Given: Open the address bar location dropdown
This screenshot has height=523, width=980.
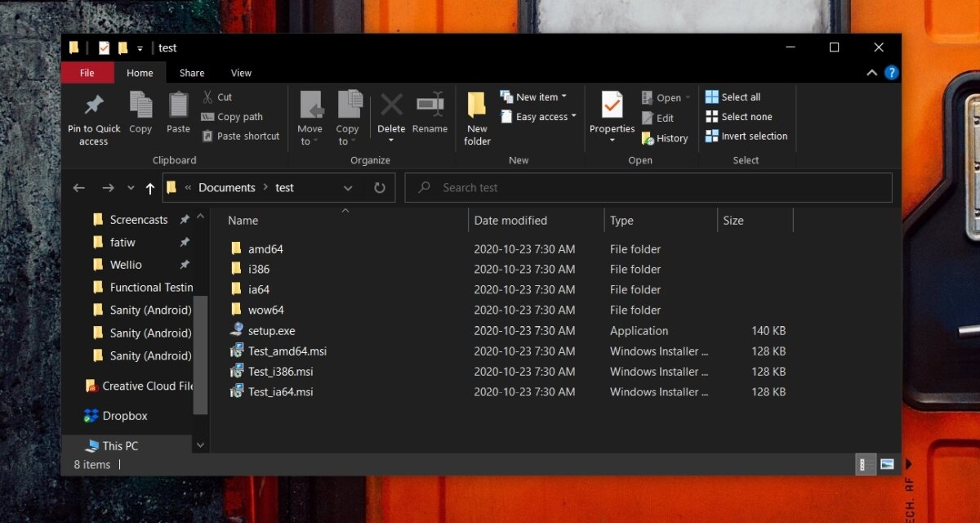Looking at the screenshot, I should [x=348, y=187].
